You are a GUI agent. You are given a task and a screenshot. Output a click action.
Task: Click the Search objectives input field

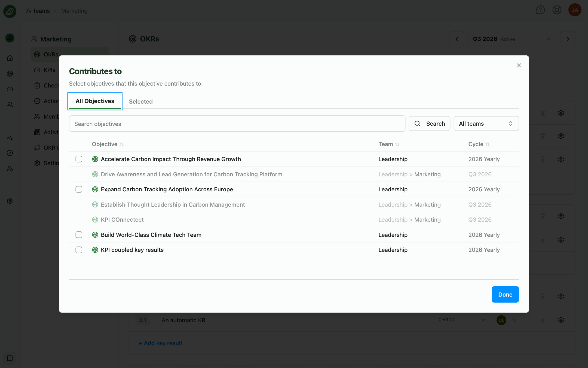coord(237,124)
